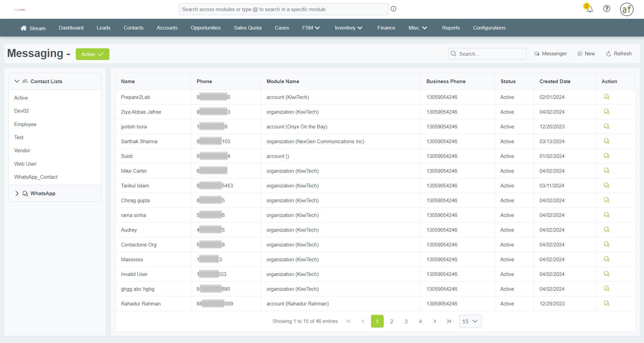Go to next page of entries
Image resolution: width=644 pixels, height=343 pixels.
[x=435, y=321]
